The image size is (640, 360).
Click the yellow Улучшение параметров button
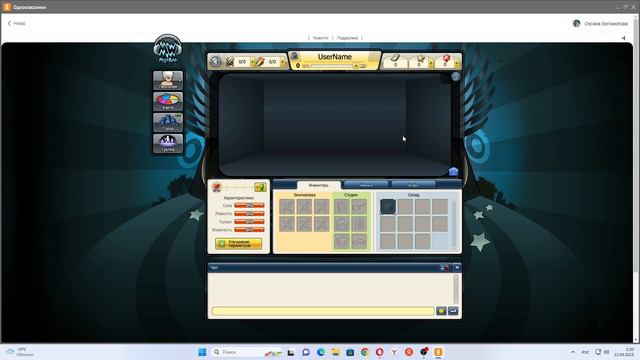pyautogui.click(x=238, y=244)
